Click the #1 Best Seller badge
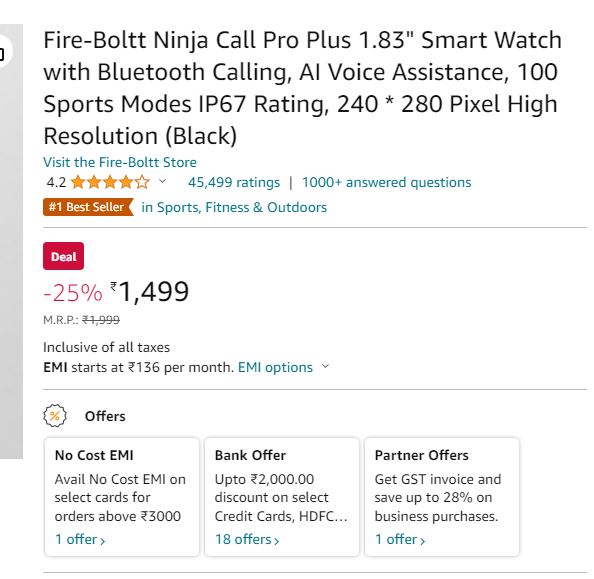The width and height of the screenshot is (594, 579). (x=88, y=207)
